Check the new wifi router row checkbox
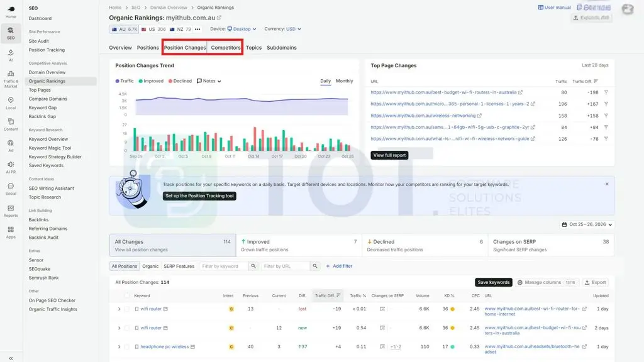The width and height of the screenshot is (644, 362). point(127,328)
